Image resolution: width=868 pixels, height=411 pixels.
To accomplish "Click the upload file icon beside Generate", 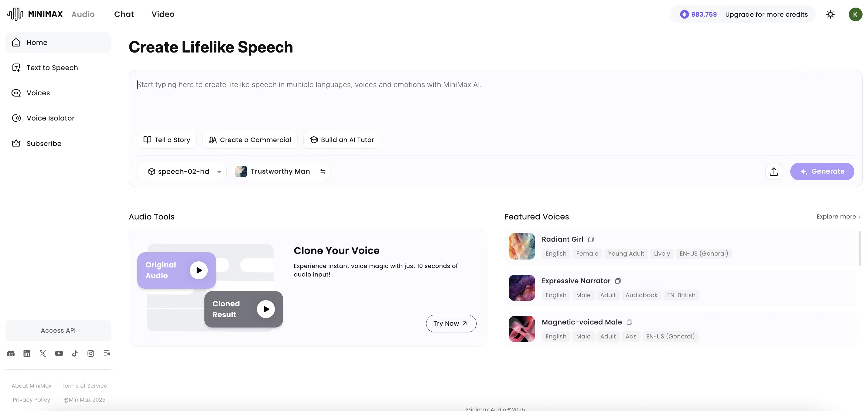I will 774,172.
